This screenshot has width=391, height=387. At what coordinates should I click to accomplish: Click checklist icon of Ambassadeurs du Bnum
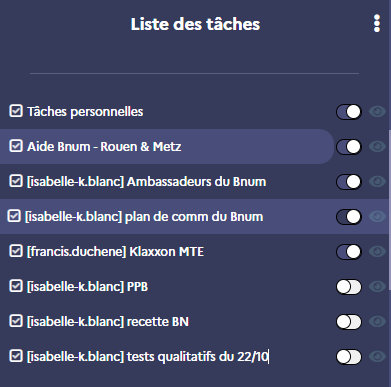pyautogui.click(x=16, y=181)
